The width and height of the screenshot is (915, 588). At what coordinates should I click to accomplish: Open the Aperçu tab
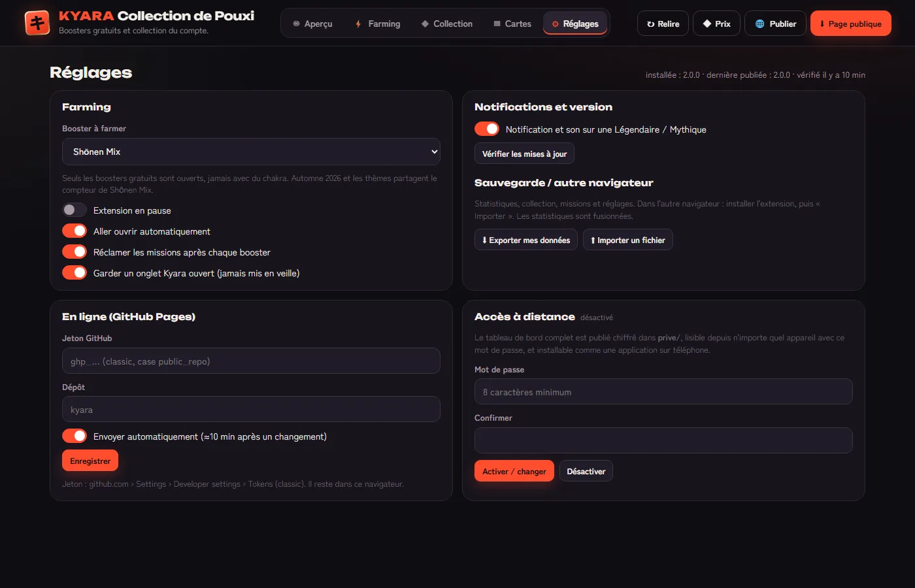click(312, 24)
